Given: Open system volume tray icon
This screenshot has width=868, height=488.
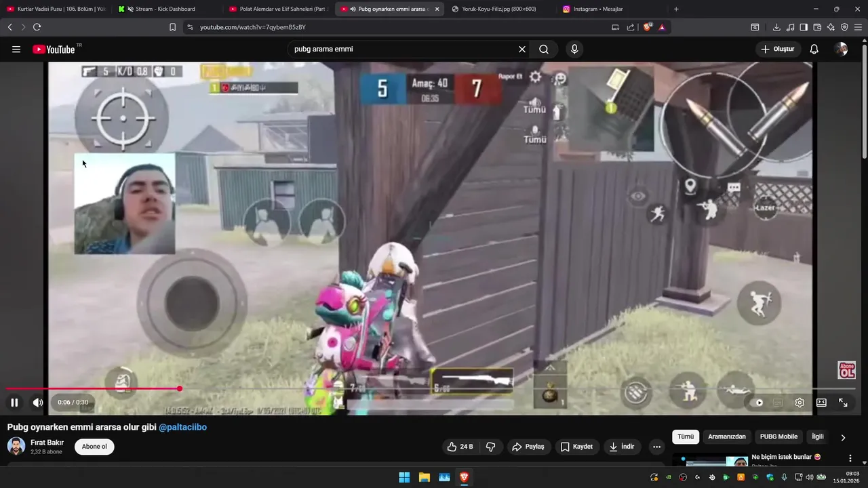Looking at the screenshot, I should (x=809, y=477).
